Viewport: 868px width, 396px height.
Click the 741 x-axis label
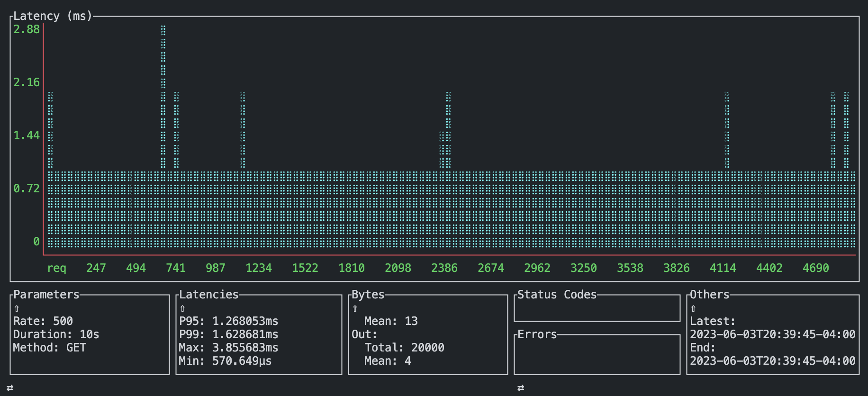[176, 268]
